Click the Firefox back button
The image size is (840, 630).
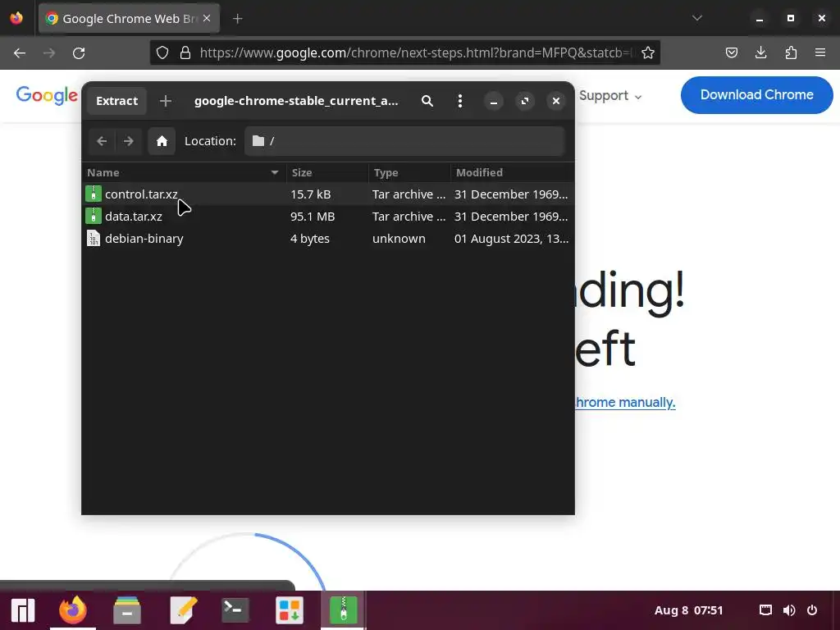tap(20, 53)
